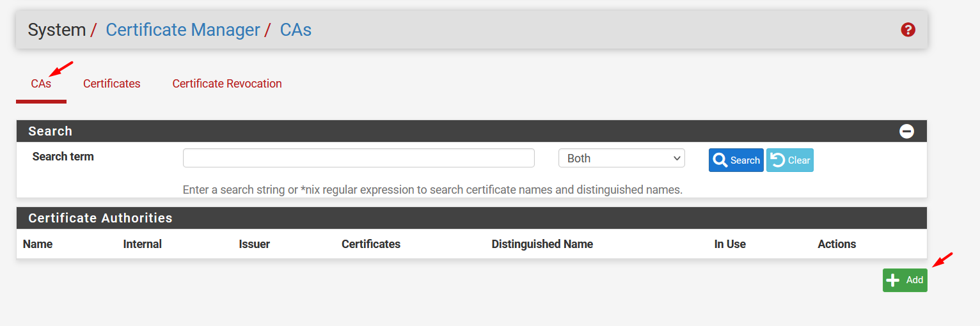Click the Internal column header
Viewport: 980px width, 326px height.
point(142,244)
